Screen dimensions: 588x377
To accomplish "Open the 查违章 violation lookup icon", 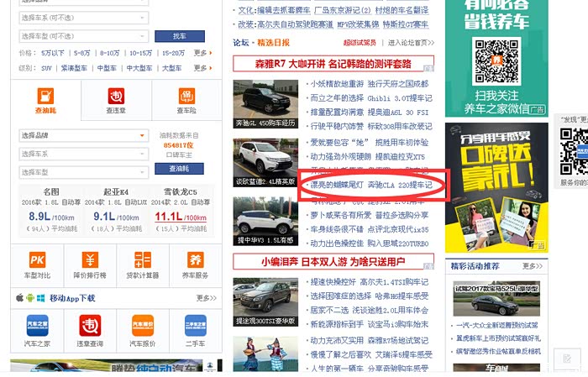I will pyautogui.click(x=116, y=96).
